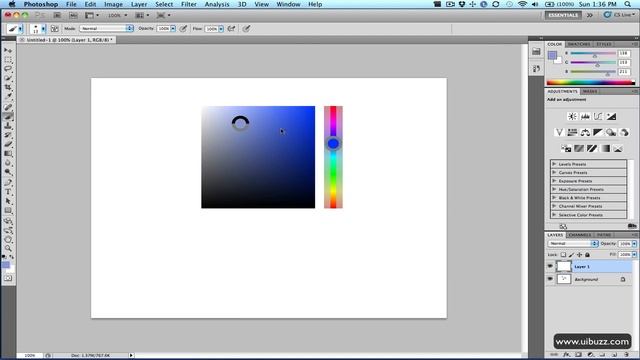Click the B color slider
The width and height of the screenshot is (640, 360).
[x=593, y=72]
